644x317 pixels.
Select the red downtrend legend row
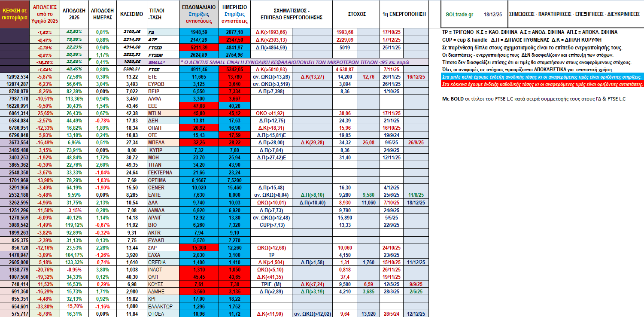[543, 84]
